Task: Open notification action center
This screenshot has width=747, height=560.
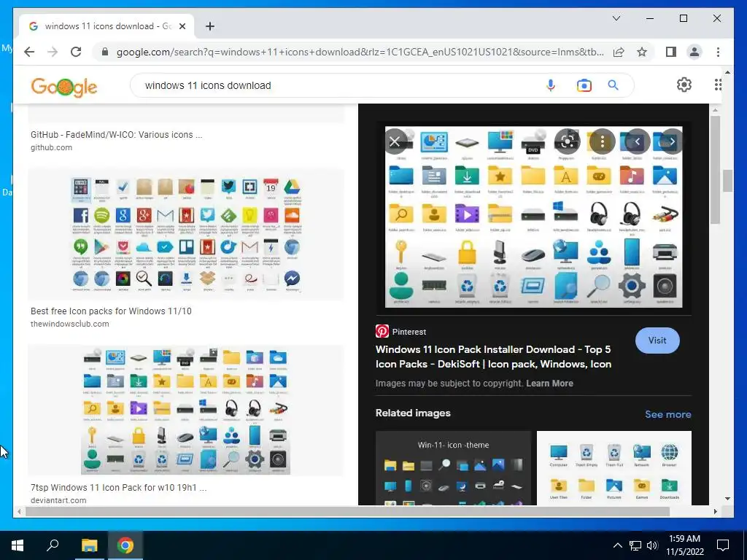Action: [x=723, y=545]
